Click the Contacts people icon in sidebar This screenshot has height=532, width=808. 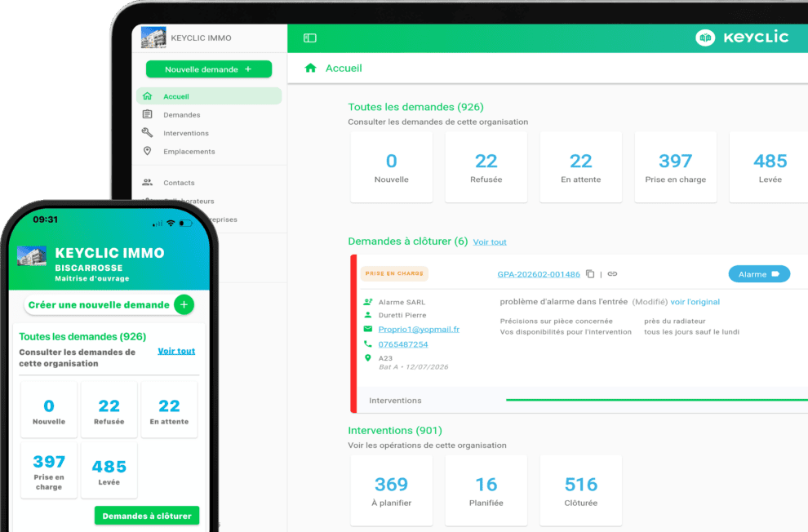click(148, 182)
